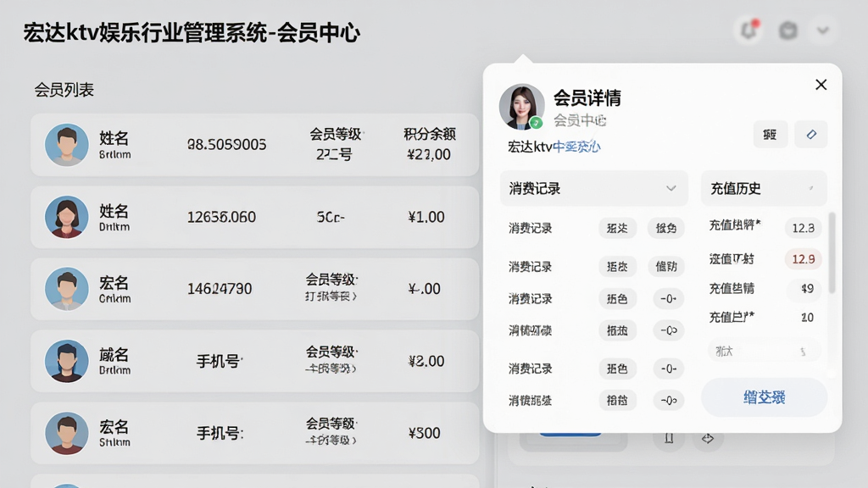Click the input field below the recharge list
The height and width of the screenshot is (488, 868).
pyautogui.click(x=764, y=352)
